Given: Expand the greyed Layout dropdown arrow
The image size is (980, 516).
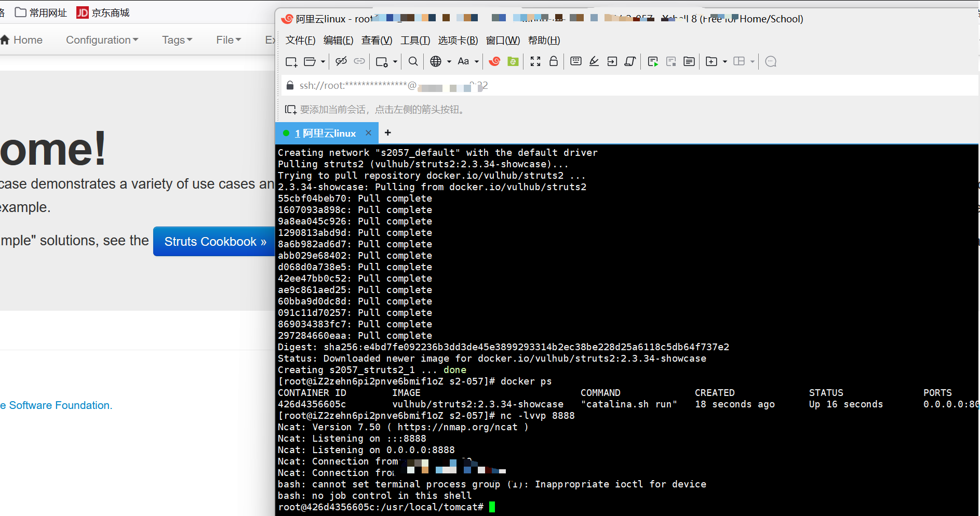Looking at the screenshot, I should pyautogui.click(x=753, y=62).
